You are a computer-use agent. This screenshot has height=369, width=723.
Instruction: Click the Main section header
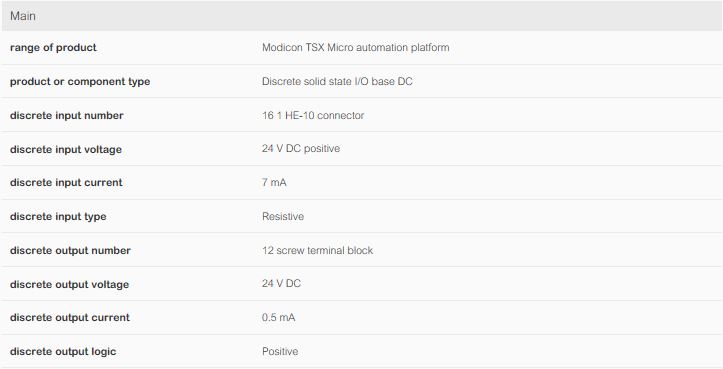pos(362,16)
